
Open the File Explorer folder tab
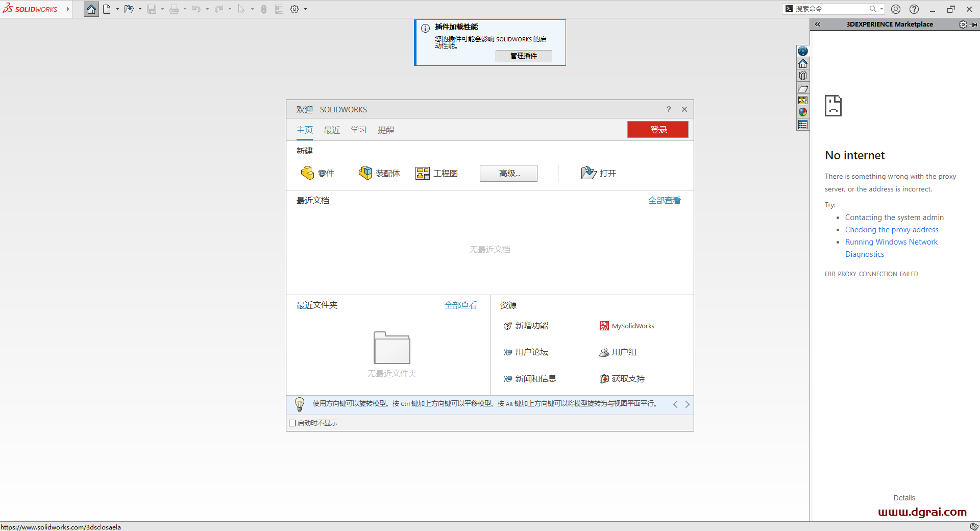(803, 88)
